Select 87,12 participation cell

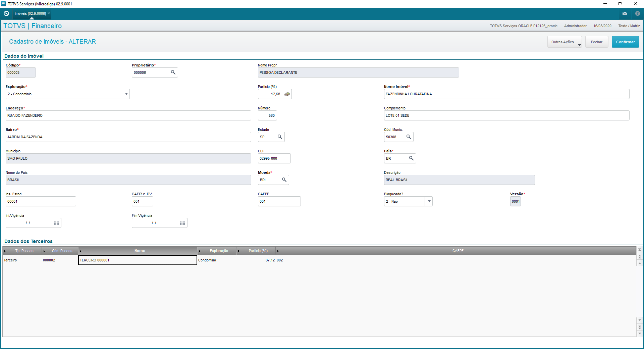pos(256,260)
